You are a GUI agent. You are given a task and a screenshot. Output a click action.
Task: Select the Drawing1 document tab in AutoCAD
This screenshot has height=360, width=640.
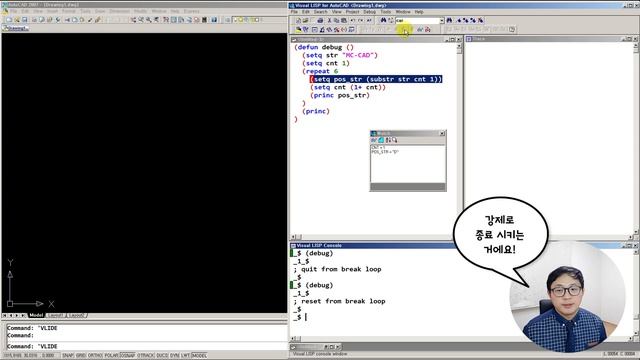[x=16, y=28]
